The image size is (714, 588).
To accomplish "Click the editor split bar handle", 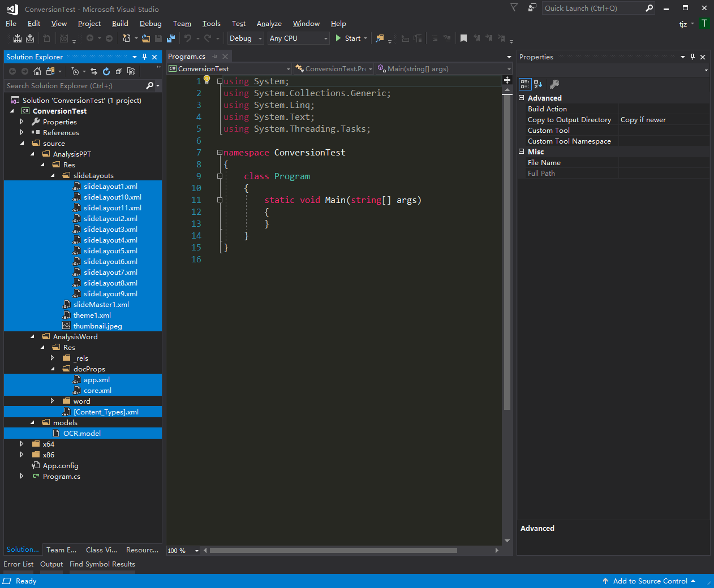I will coord(507,80).
